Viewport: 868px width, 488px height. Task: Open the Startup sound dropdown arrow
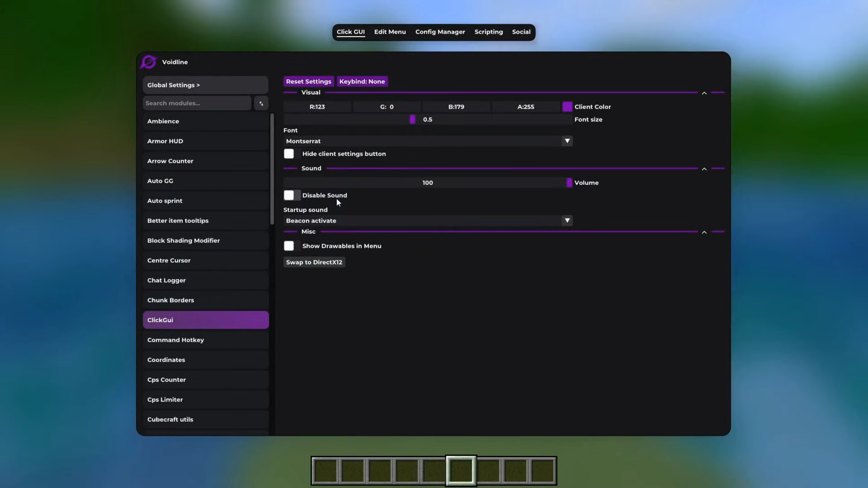(x=567, y=221)
